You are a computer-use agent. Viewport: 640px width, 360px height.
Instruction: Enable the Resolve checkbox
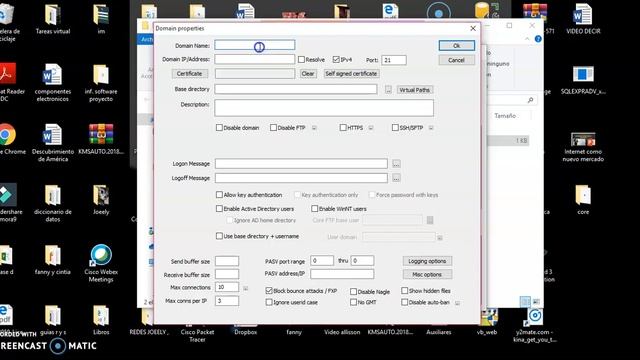[301, 60]
